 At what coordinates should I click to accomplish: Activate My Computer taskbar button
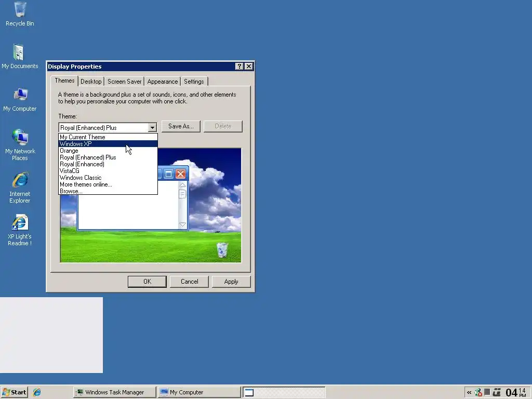coord(199,392)
